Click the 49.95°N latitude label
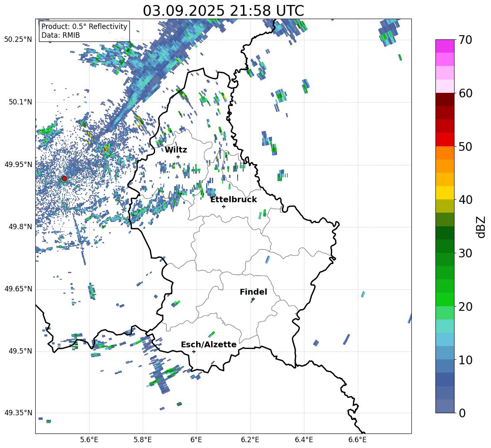 pyautogui.click(x=18, y=165)
